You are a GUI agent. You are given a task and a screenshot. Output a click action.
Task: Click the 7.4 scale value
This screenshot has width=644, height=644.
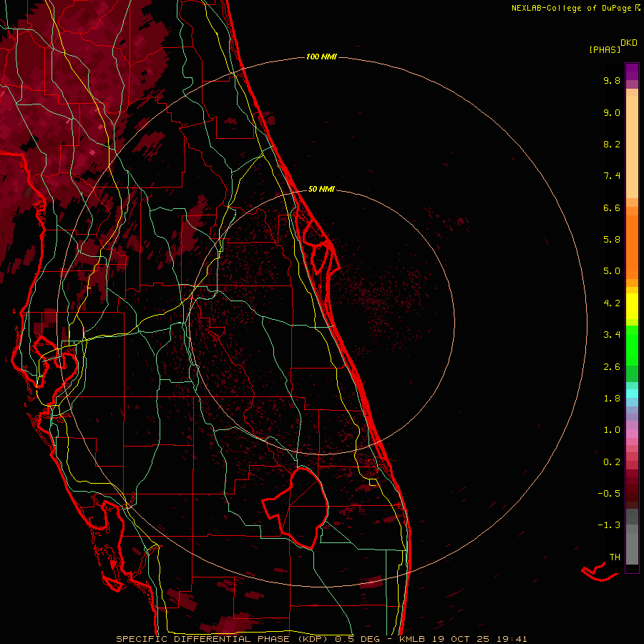pos(612,176)
